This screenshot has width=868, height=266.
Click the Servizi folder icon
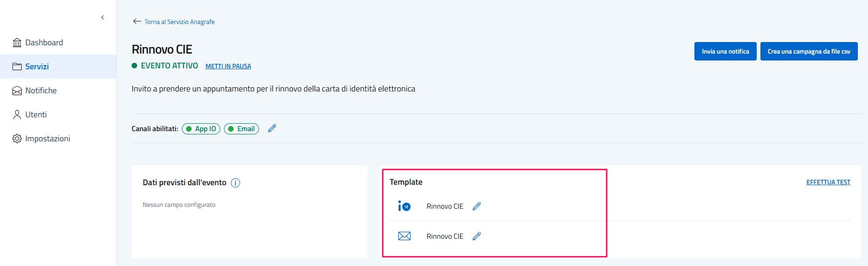17,66
